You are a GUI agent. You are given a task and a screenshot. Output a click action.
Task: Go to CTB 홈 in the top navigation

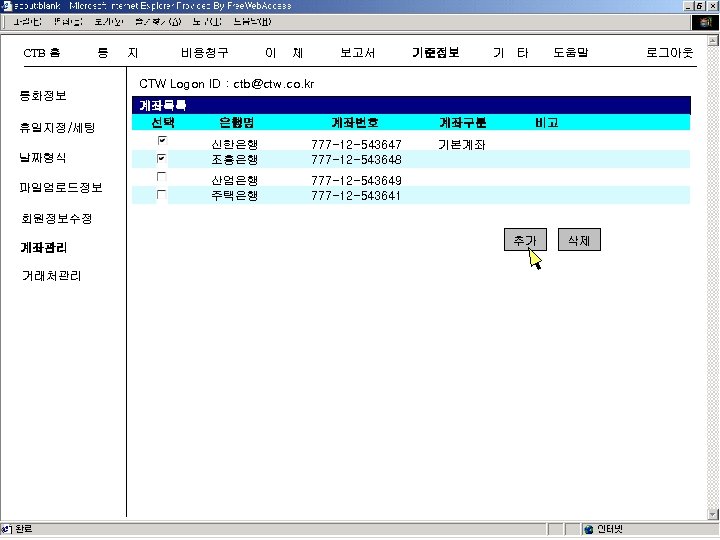(x=42, y=53)
